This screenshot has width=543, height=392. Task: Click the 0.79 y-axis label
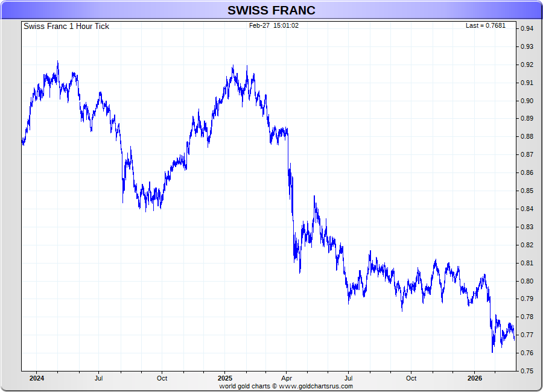pyautogui.click(x=527, y=299)
